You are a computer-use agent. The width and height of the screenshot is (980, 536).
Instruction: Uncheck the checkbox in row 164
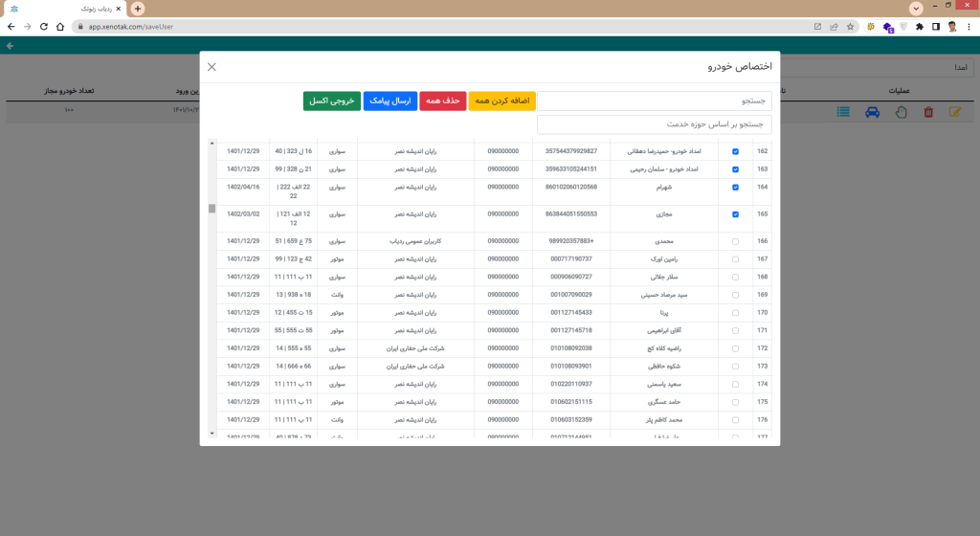coord(735,188)
